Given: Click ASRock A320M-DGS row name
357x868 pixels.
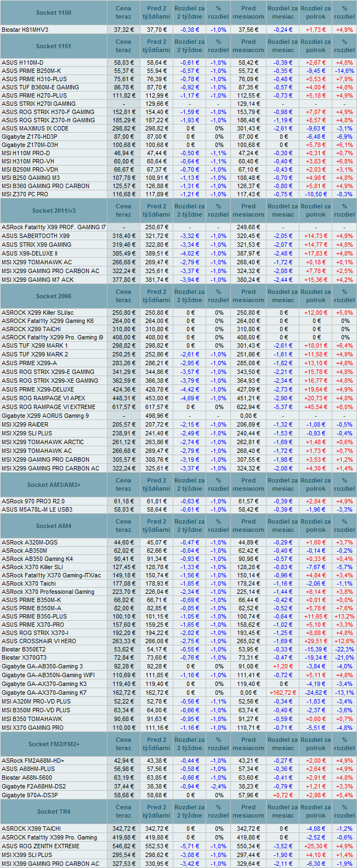Looking at the screenshot, I should click(30, 542).
